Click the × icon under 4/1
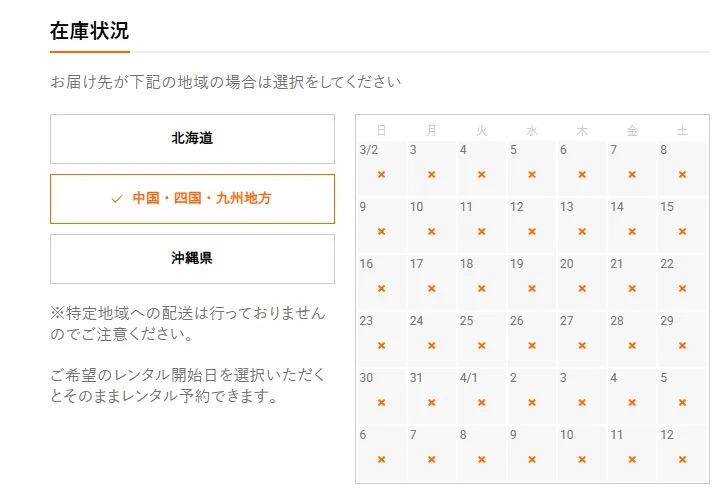 coord(482,403)
